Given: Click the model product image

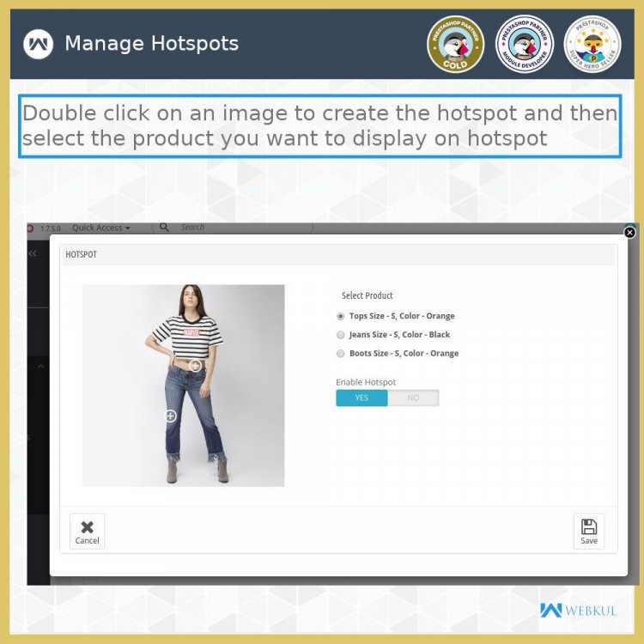Looking at the screenshot, I should [184, 386].
